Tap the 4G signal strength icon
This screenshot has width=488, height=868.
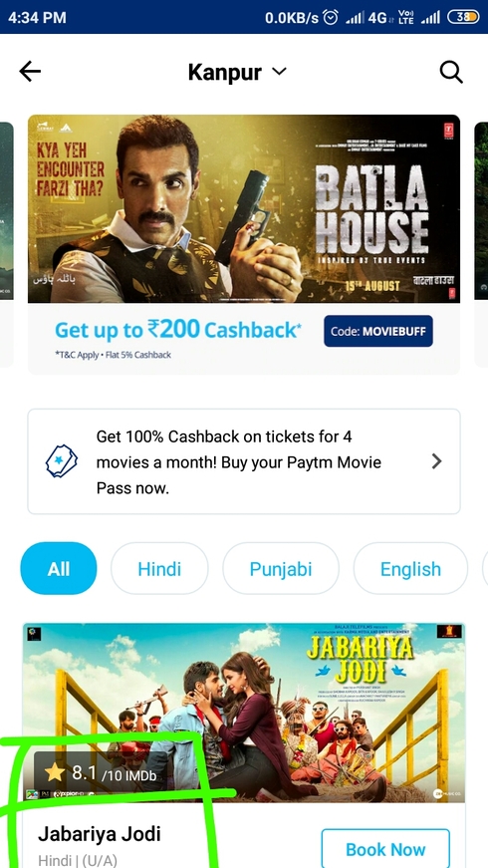(366, 18)
